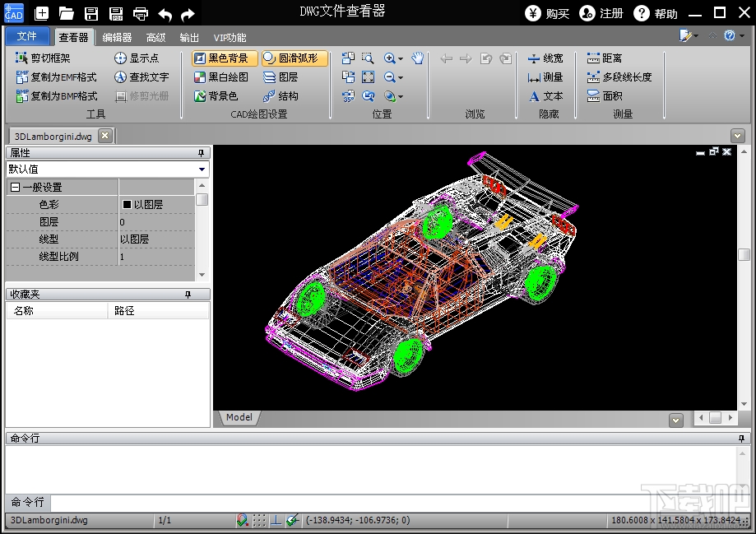
Task: Select the Area (面积) measurement tool
Action: (x=605, y=96)
